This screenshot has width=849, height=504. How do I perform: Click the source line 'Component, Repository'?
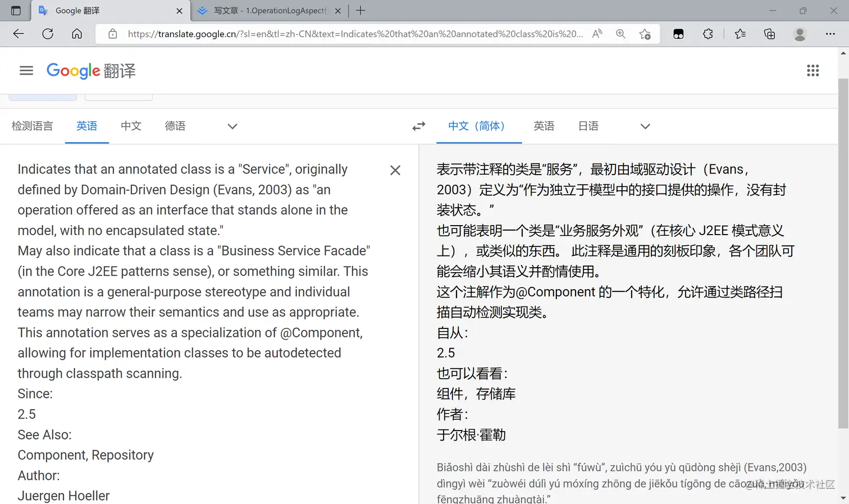pos(85,455)
